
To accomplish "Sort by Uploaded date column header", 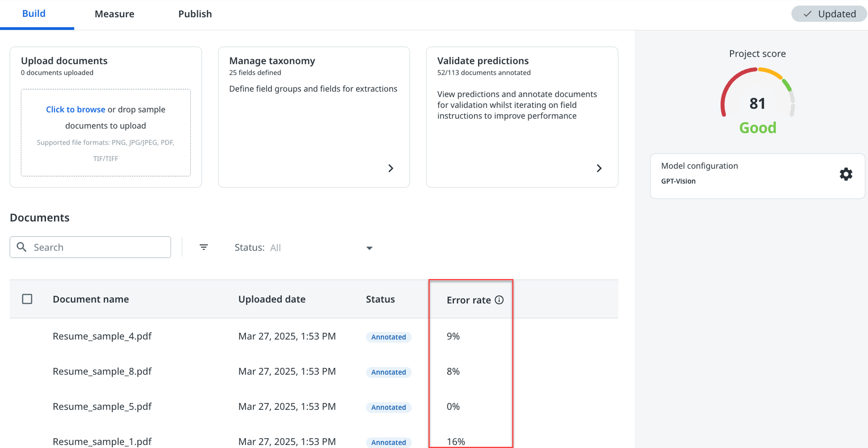I will click(272, 299).
